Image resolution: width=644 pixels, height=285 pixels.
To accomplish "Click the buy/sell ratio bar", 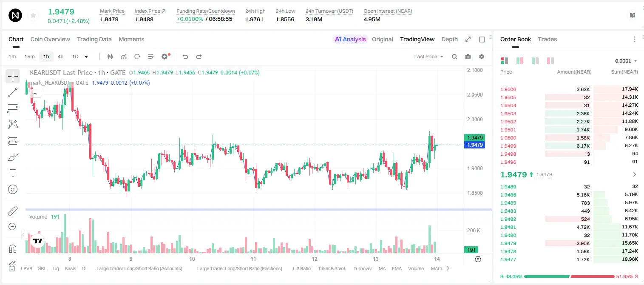I will [569, 276].
